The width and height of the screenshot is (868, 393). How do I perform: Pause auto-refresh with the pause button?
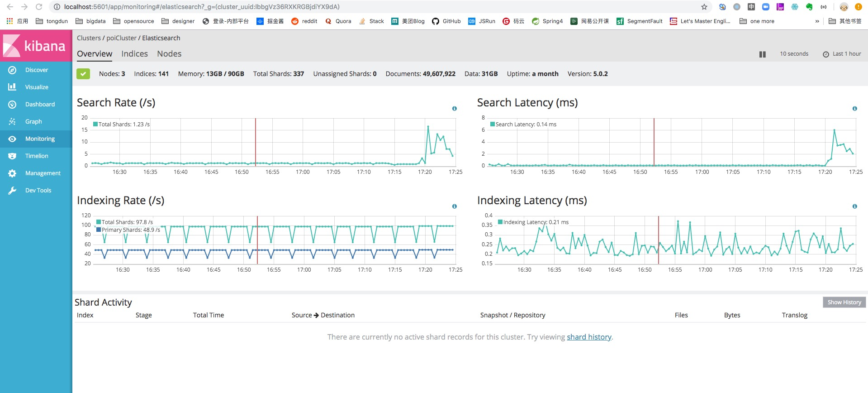(763, 54)
